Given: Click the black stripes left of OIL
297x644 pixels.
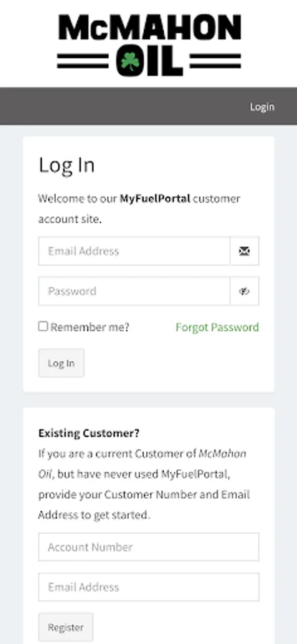Looking at the screenshot, I should pyautogui.click(x=82, y=61).
